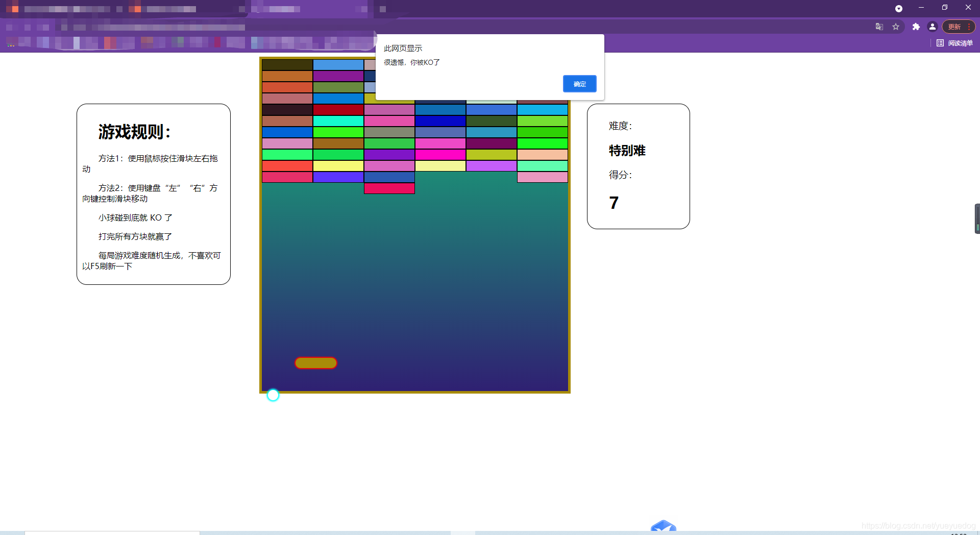Click the translate page icon in address bar
980x535 pixels.
pyautogui.click(x=879, y=27)
